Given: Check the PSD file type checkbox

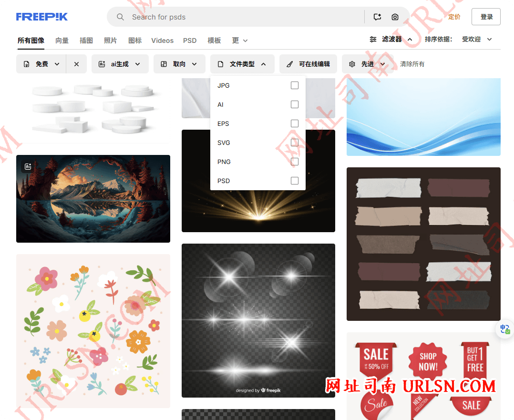Looking at the screenshot, I should pyautogui.click(x=294, y=180).
